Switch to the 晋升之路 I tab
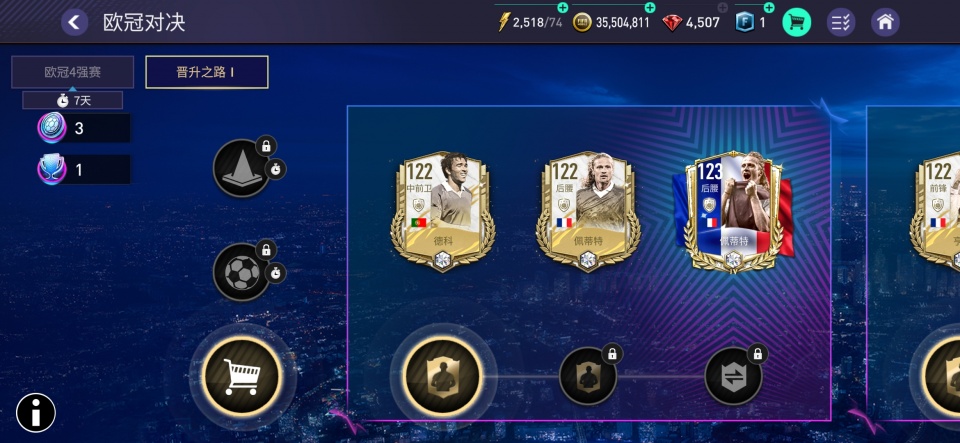This screenshot has width=960, height=443. pos(207,72)
